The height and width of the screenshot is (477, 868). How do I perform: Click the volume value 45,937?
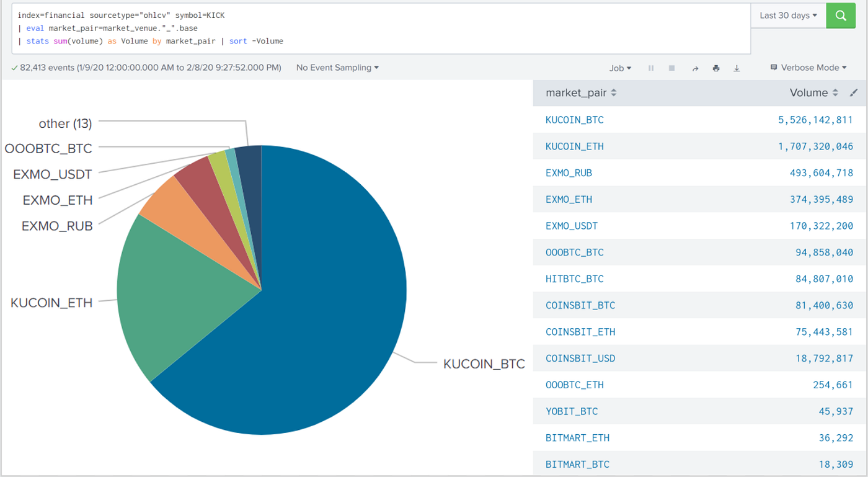(x=836, y=411)
